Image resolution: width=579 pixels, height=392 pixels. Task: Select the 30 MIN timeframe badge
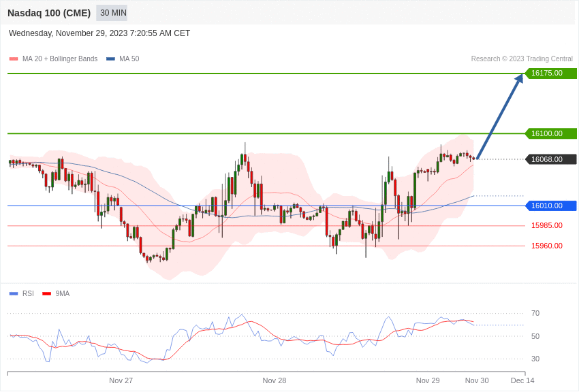tap(113, 13)
